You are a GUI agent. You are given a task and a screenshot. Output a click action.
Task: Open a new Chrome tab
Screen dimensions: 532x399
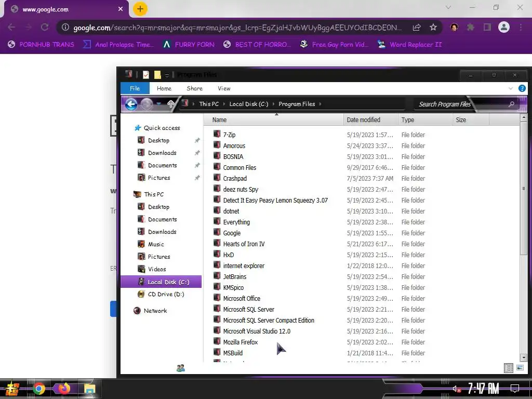(x=140, y=9)
